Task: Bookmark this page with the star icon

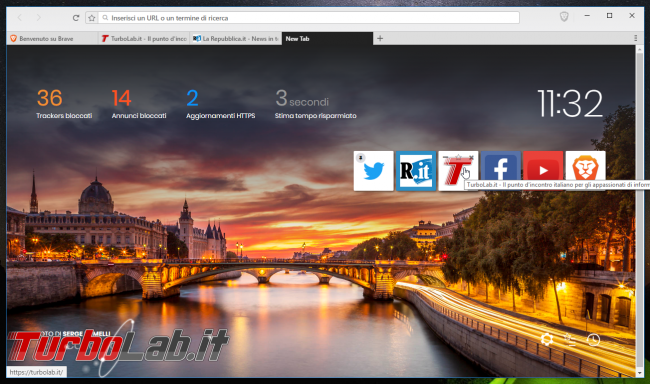Action: tap(92, 18)
